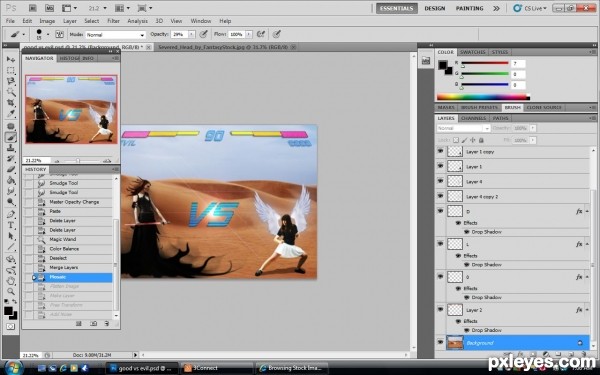Image resolution: width=600 pixels, height=375 pixels.
Task: Select the Horizontal Type tool
Action: [x=11, y=225]
